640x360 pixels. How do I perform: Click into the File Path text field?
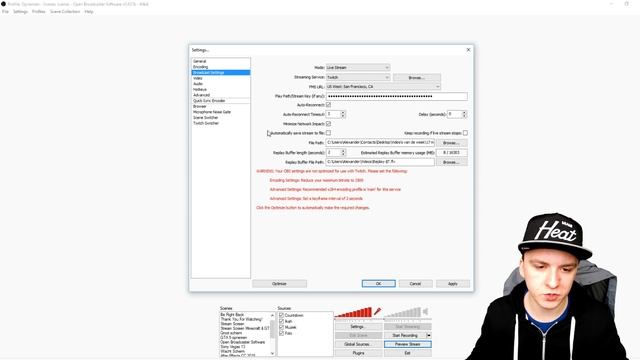[380, 142]
